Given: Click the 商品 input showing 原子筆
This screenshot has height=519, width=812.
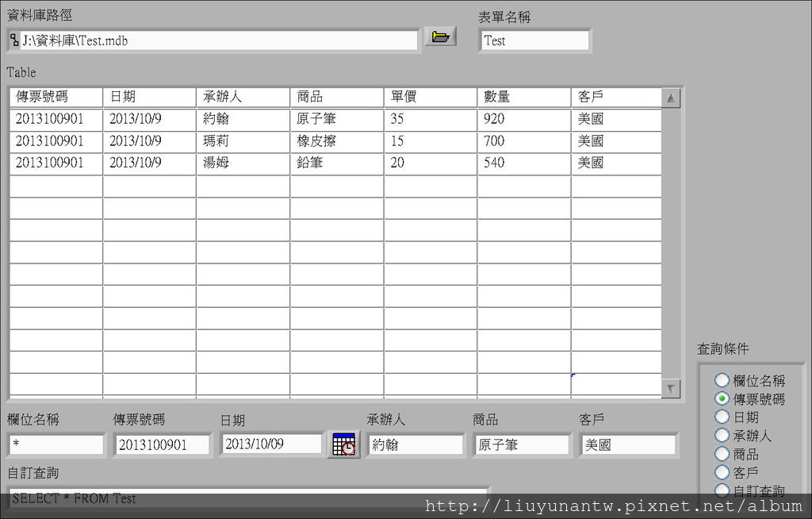Looking at the screenshot, I should coord(522,445).
